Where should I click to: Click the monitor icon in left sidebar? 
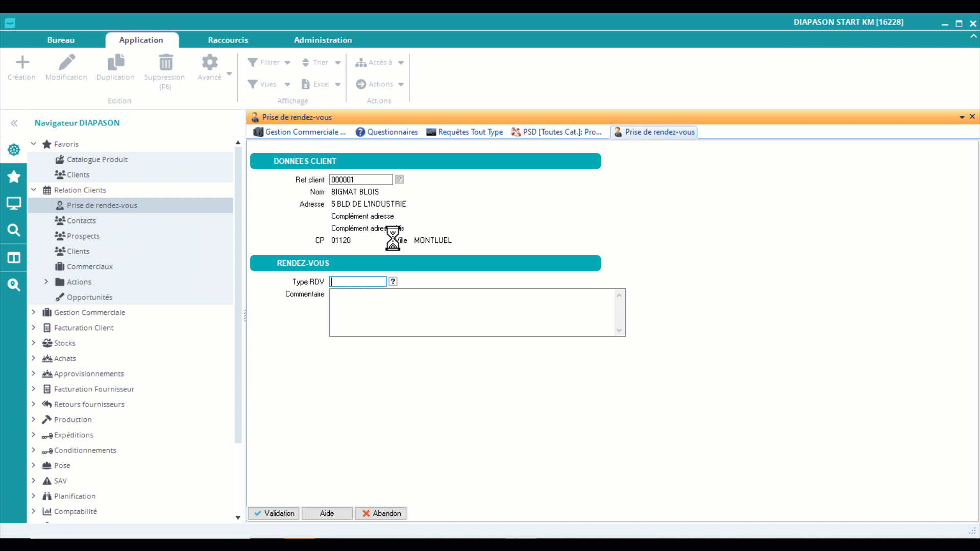[x=14, y=204]
